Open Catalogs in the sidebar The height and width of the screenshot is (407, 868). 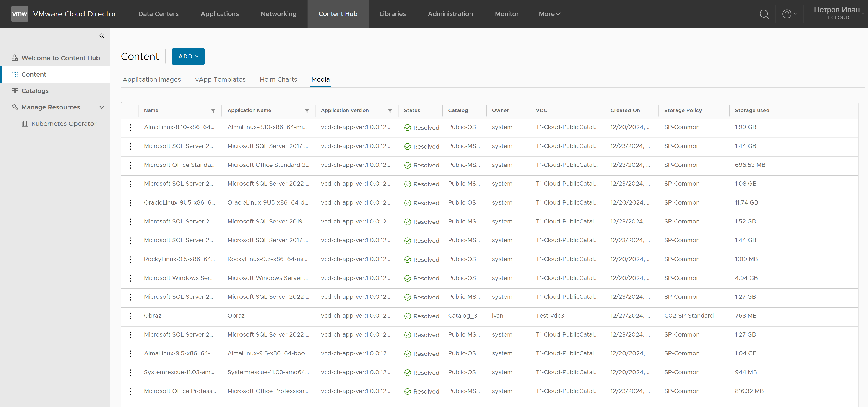coord(35,91)
